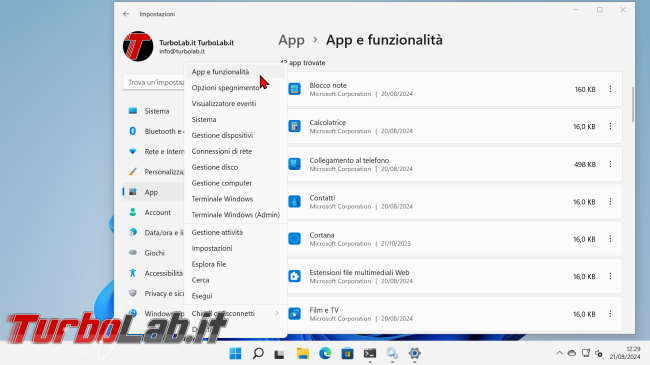Open more options for Calcolatrice
Screen dimensions: 650x365
(x=610, y=126)
